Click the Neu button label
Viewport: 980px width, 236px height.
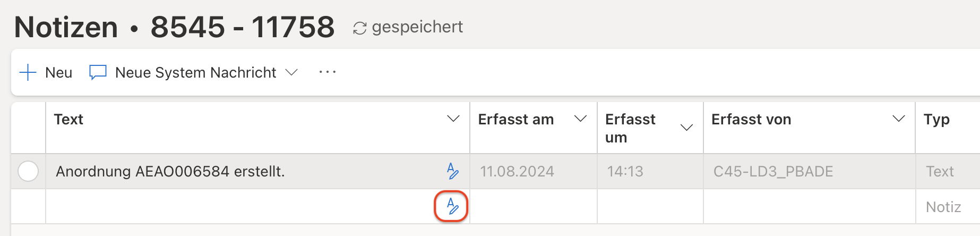58,72
